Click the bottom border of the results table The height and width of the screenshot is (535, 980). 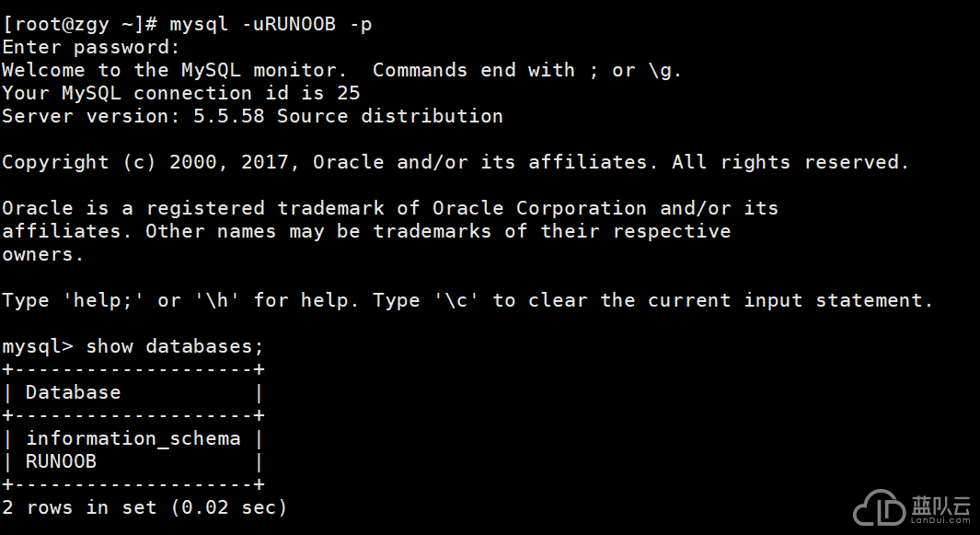133,484
